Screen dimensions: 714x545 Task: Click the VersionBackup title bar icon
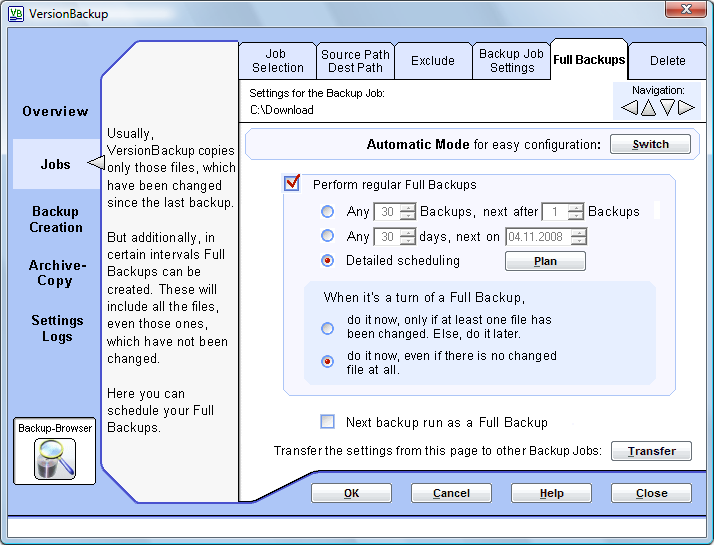(16, 14)
